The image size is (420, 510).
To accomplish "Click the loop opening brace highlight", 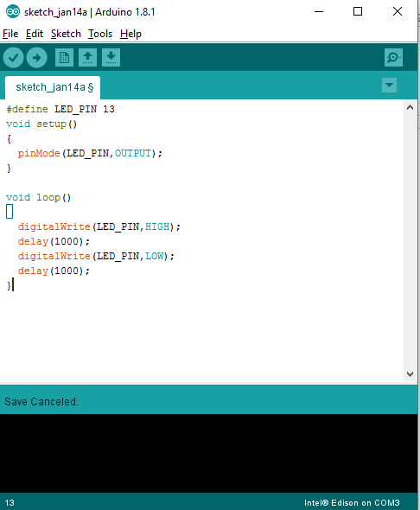I will click(x=10, y=212).
